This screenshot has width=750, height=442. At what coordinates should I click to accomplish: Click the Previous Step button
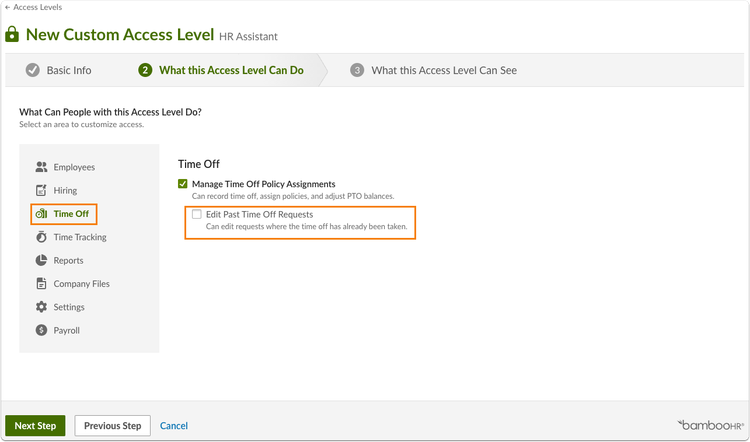tap(113, 426)
